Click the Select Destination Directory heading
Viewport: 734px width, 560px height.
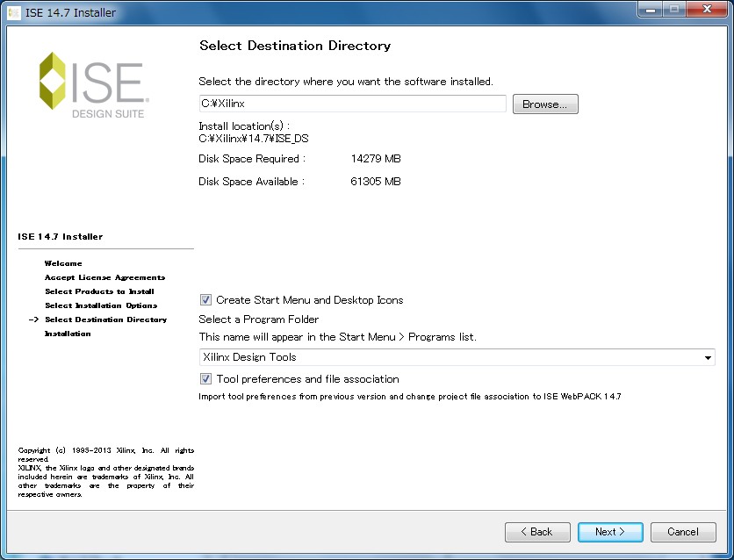tap(295, 46)
